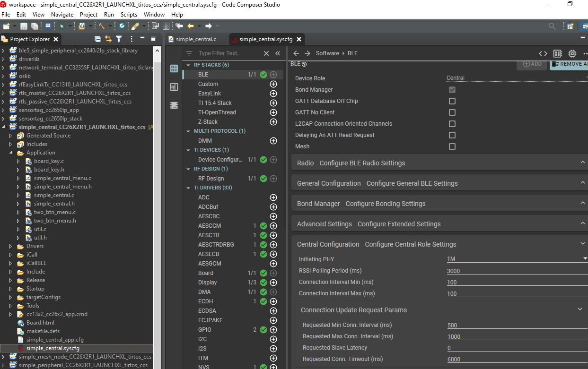Enable the GATT No Client checkbox
Viewport: 588px width, 369px height.
[452, 112]
